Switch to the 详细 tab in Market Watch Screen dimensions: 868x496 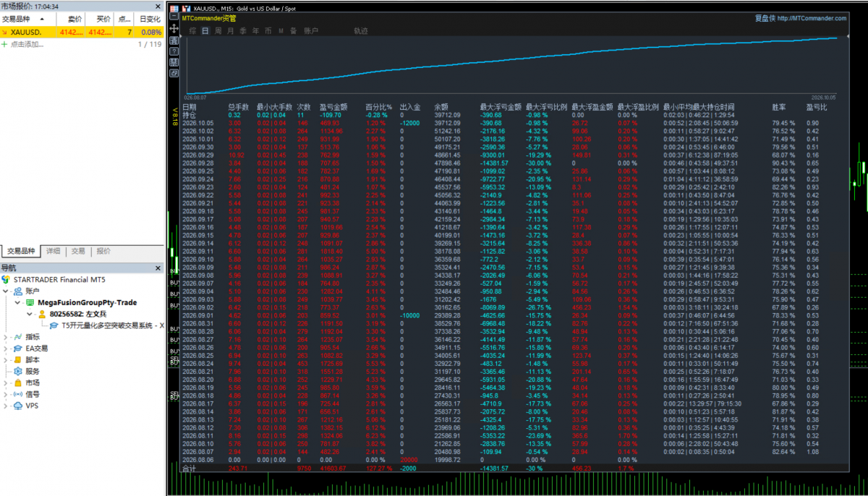[x=53, y=251]
